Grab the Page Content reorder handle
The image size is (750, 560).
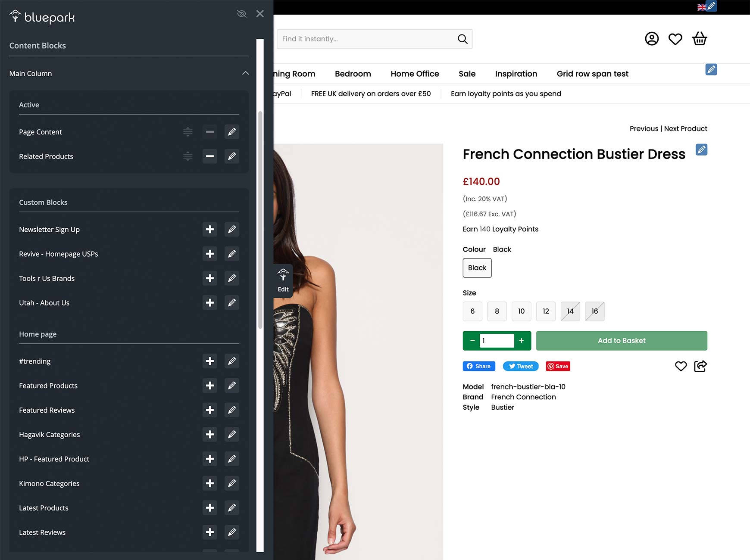[187, 132]
